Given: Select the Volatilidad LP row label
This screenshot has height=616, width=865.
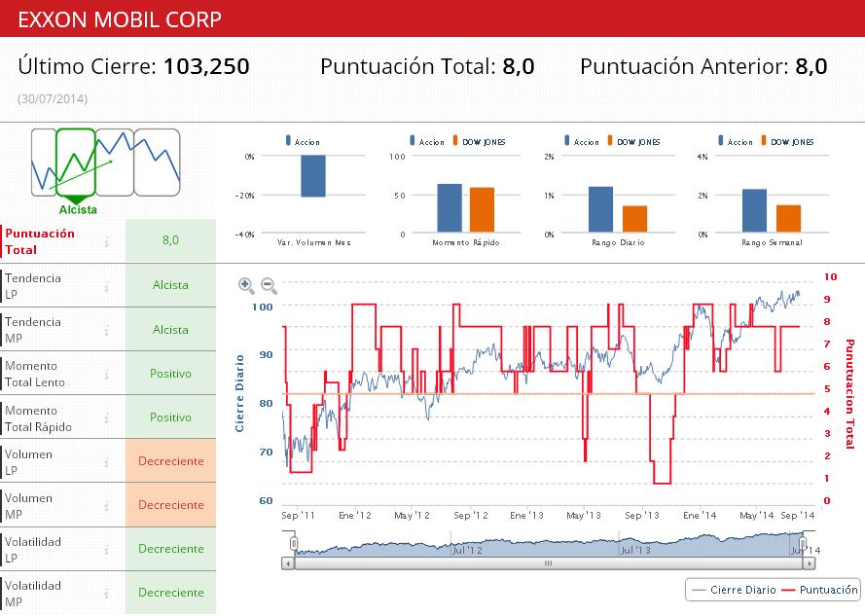Looking at the screenshot, I should tap(33, 549).
